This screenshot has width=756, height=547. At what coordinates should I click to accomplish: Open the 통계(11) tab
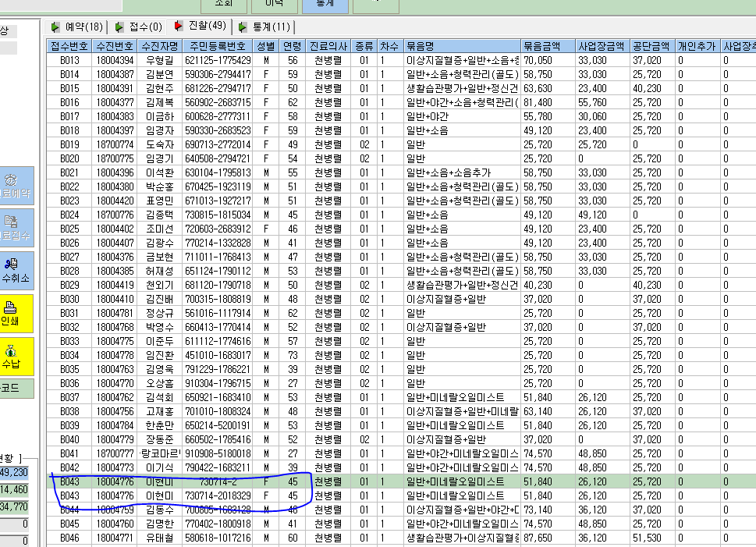264,27
